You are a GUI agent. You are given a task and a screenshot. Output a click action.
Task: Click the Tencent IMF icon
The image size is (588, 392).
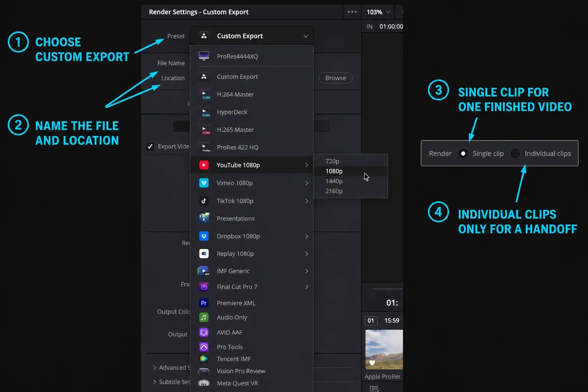[x=204, y=359]
